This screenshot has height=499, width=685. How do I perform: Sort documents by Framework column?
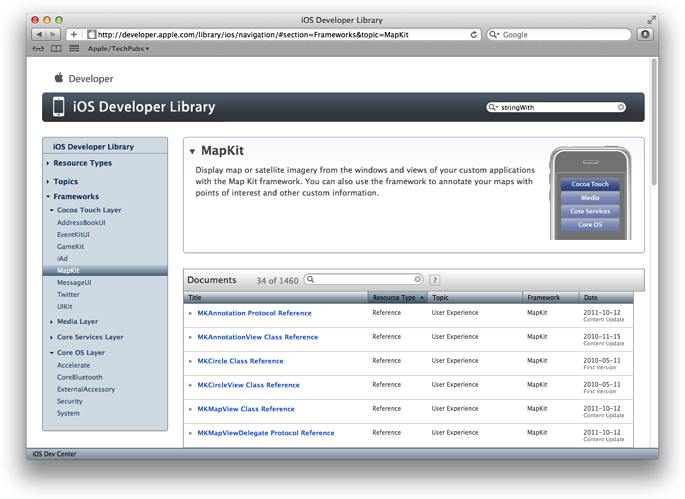point(551,298)
